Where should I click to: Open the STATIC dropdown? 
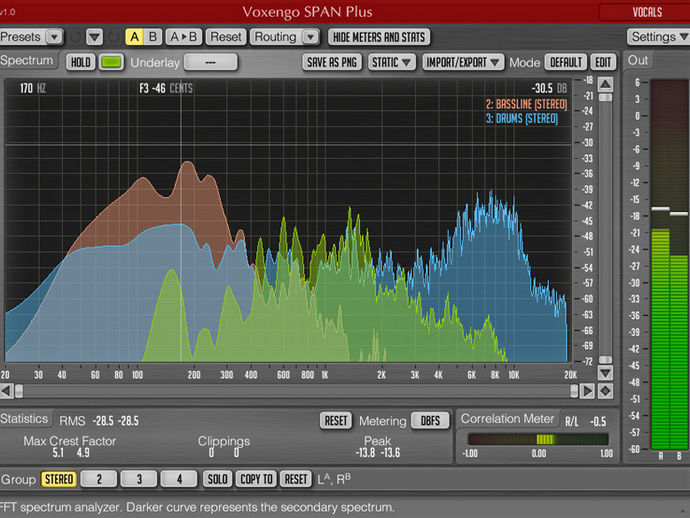(391, 62)
